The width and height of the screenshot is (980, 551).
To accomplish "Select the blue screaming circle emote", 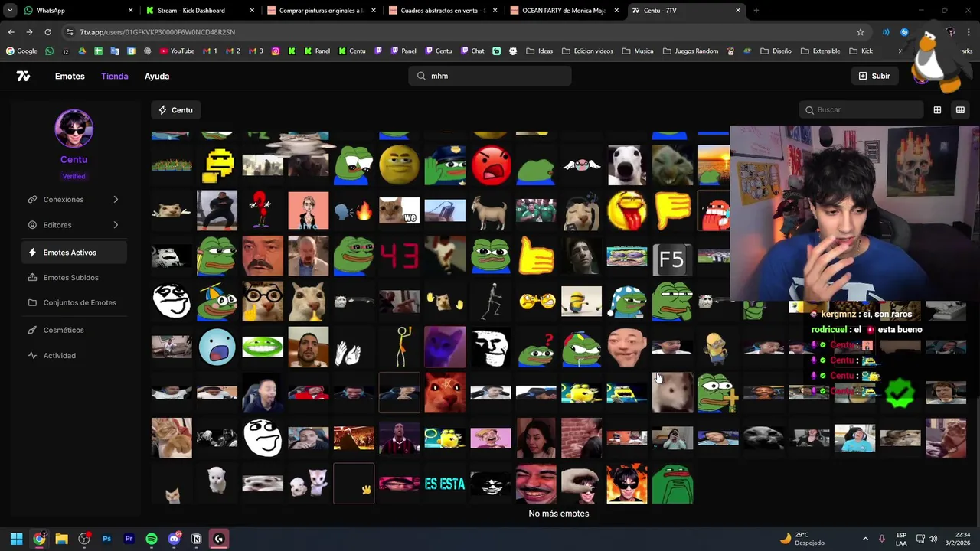I will pos(217,347).
